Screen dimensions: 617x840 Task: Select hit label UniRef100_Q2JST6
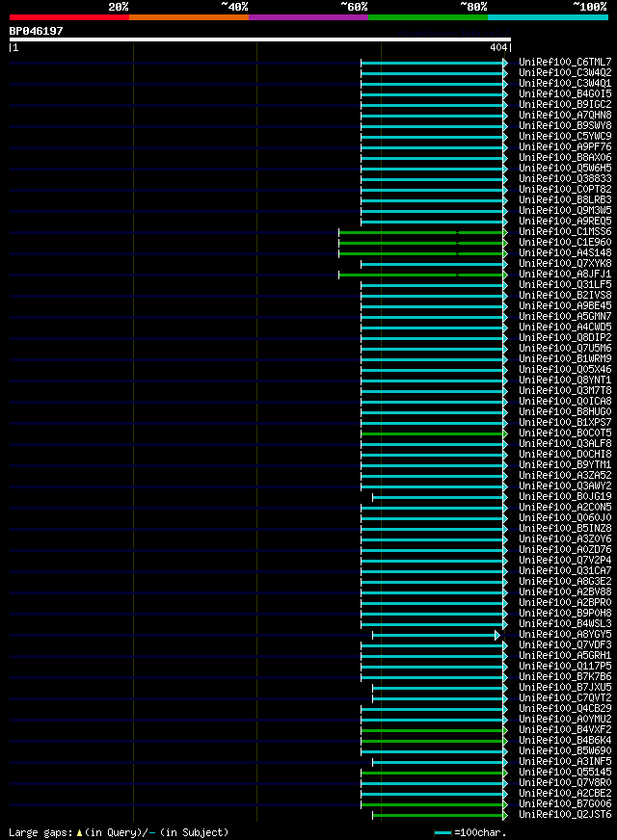[565, 815]
